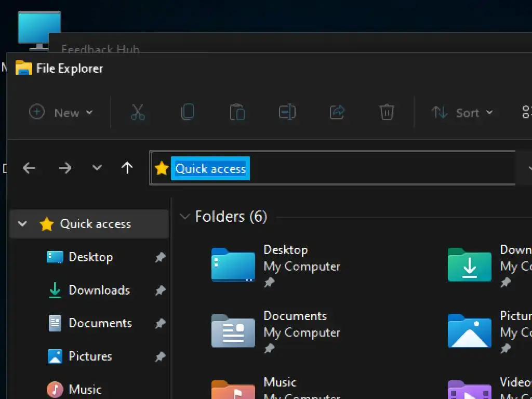Click the Folders (6) group heading
The image size is (532, 399).
coord(231,217)
